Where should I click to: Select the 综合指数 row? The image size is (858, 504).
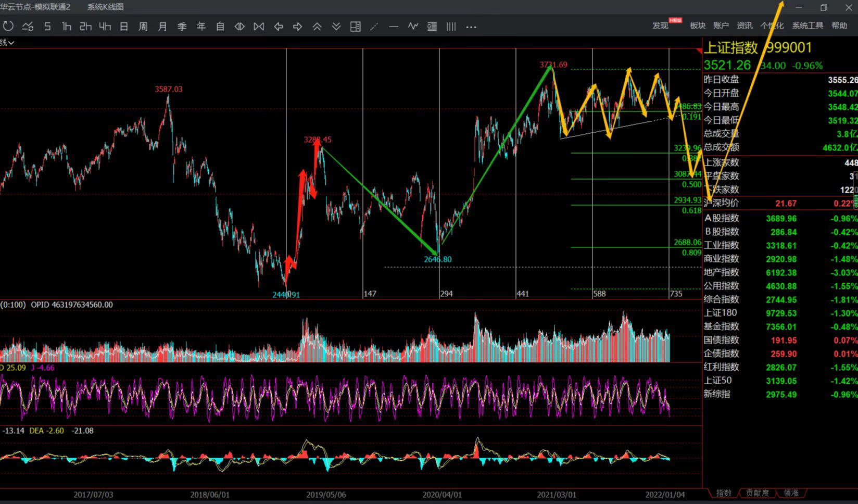780,299
